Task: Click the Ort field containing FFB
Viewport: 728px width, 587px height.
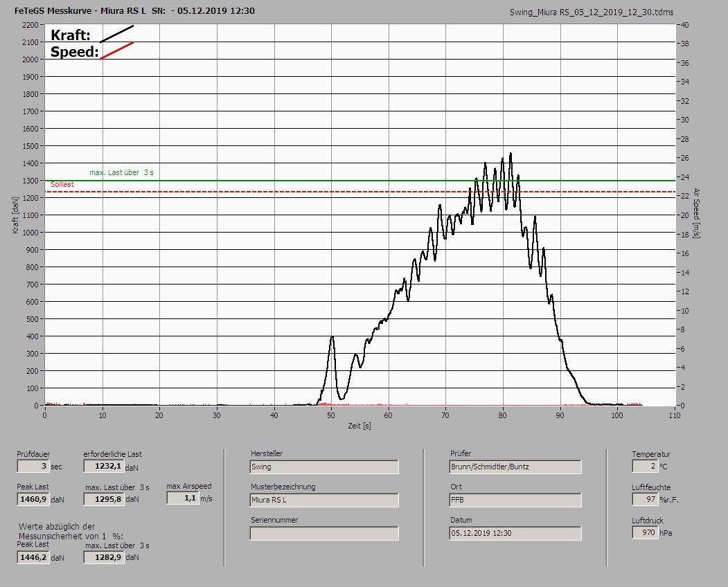Action: coord(515,500)
